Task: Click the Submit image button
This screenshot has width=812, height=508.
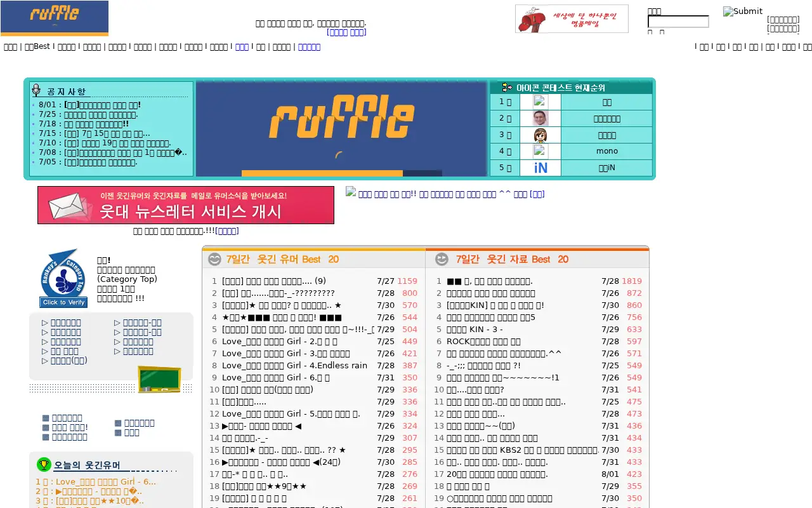Action: pyautogui.click(x=743, y=11)
